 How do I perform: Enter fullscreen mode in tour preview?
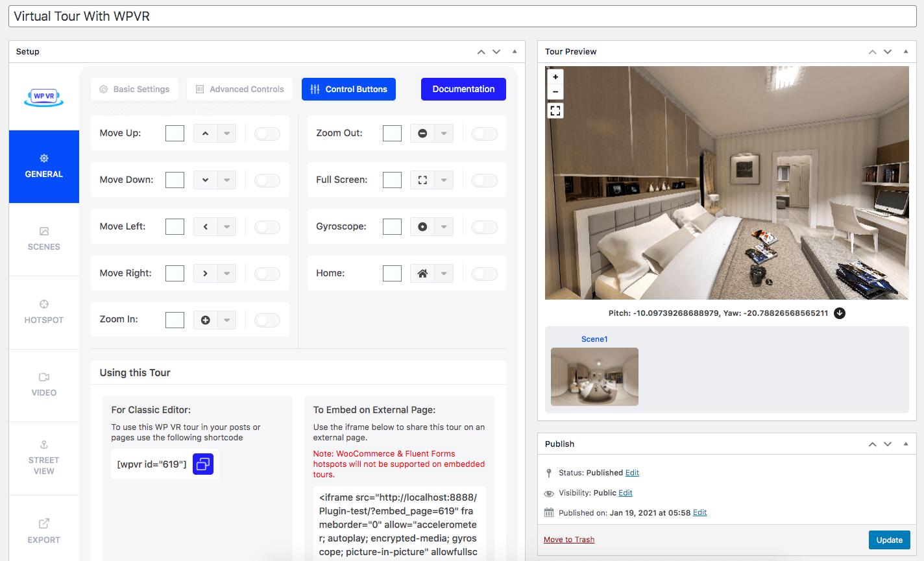555,111
